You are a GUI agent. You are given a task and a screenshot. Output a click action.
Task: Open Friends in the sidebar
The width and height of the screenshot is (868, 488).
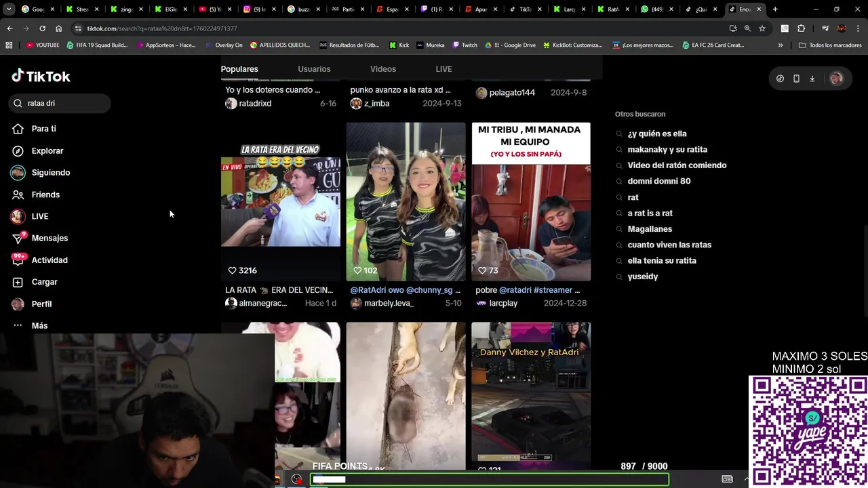point(45,195)
